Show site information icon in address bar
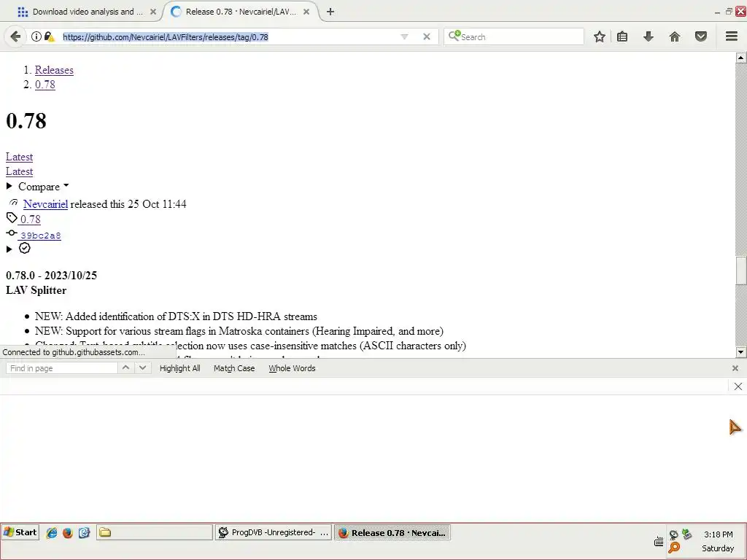The width and height of the screenshot is (747, 560). tap(36, 36)
